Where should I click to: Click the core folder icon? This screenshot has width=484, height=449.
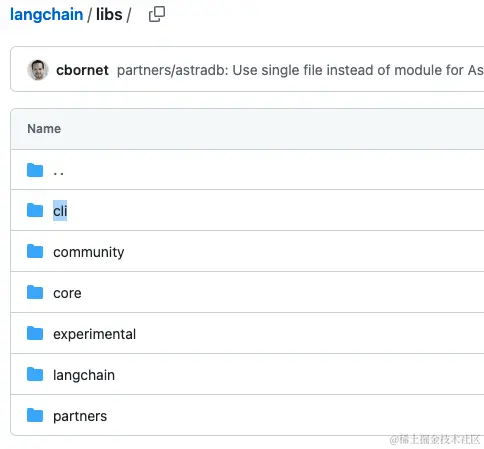click(x=35, y=292)
